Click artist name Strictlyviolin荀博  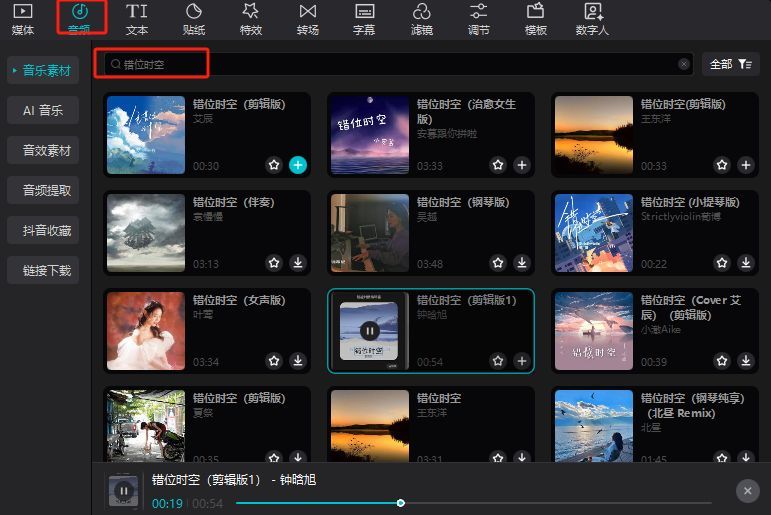coord(681,216)
